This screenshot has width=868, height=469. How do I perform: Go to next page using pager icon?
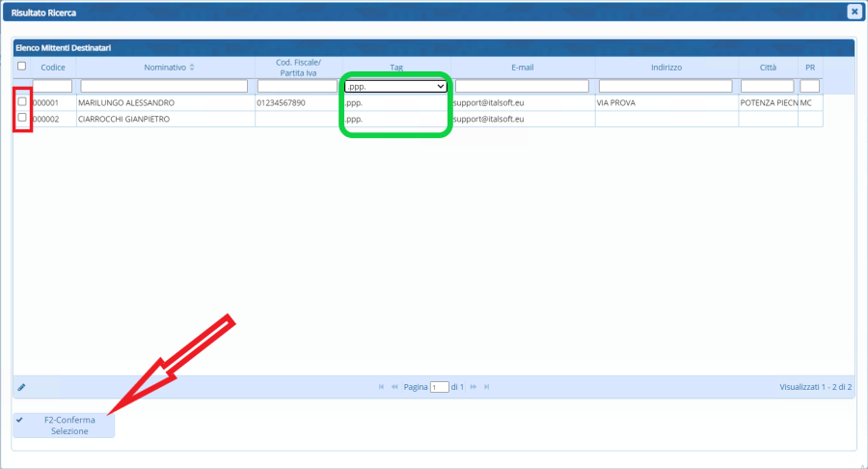click(x=473, y=387)
